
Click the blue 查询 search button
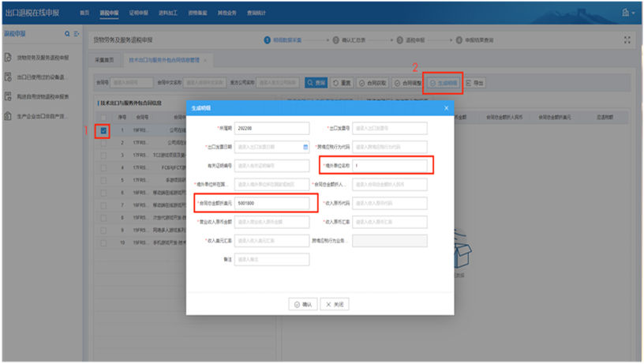coord(315,82)
